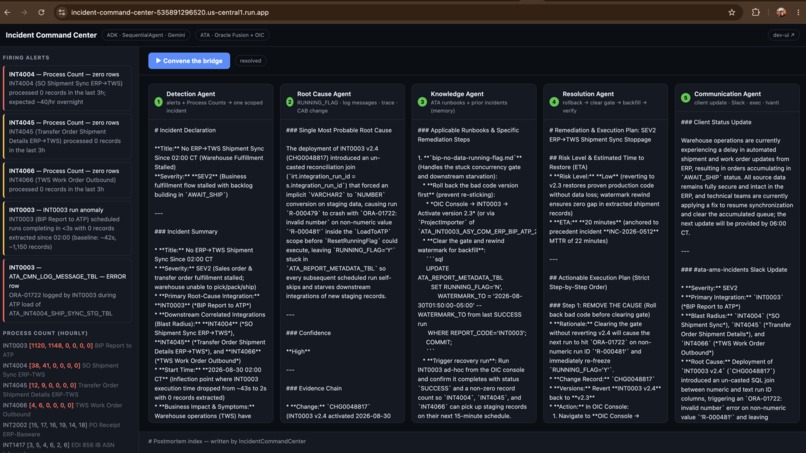Click the ADK SequentialAgent Gemini tag
The width and height of the screenshot is (806, 453).
tap(145, 35)
